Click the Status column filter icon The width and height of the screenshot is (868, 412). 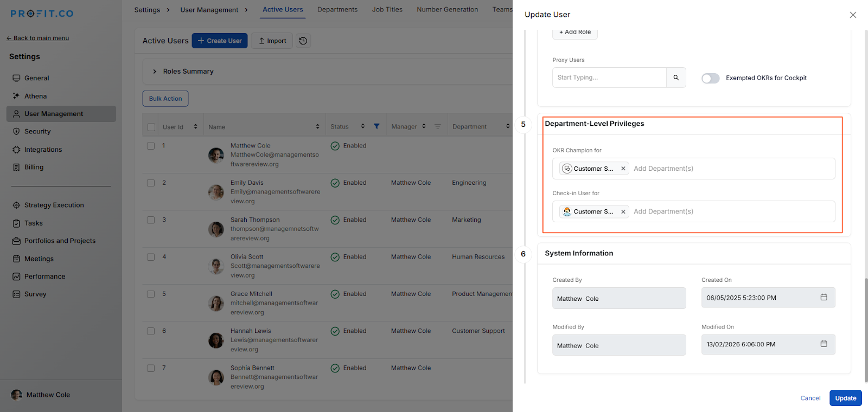[x=376, y=126]
